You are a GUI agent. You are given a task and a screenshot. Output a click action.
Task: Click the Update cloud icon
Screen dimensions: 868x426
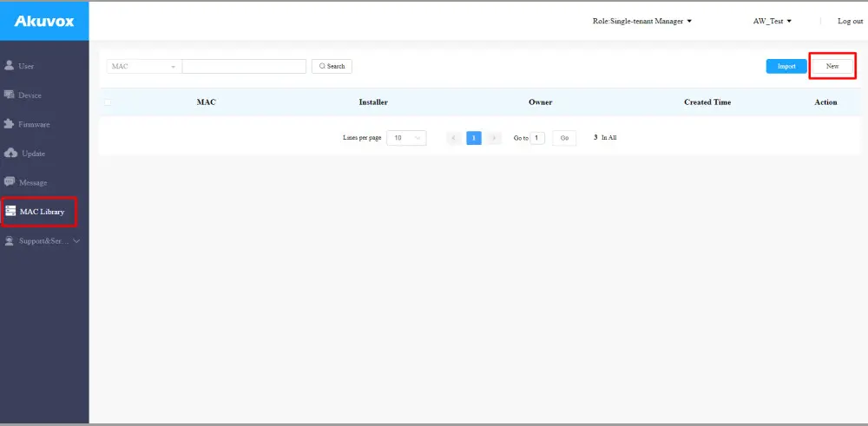click(10, 153)
